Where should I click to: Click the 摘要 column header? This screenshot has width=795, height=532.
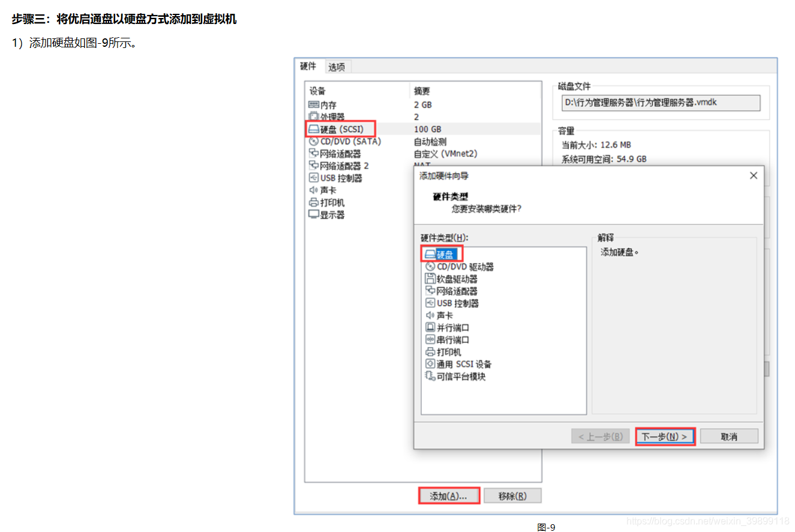pos(422,91)
